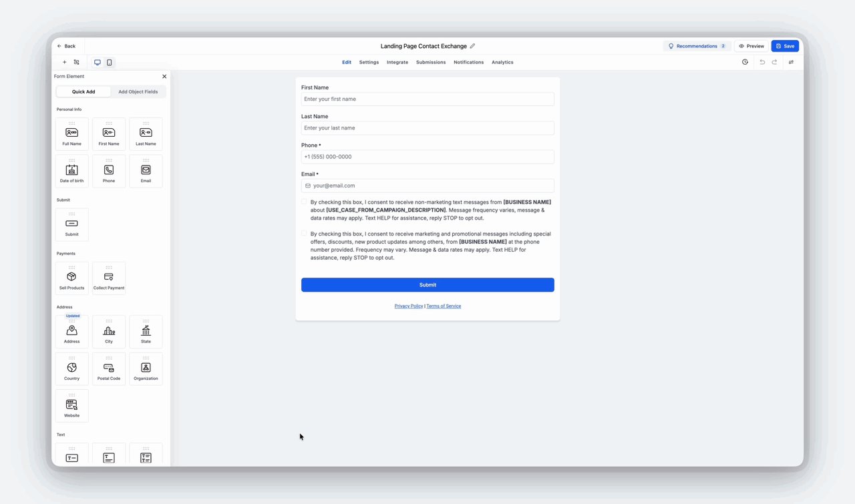Add the Submit element from sidebar
The width and height of the screenshot is (855, 504).
click(x=71, y=225)
